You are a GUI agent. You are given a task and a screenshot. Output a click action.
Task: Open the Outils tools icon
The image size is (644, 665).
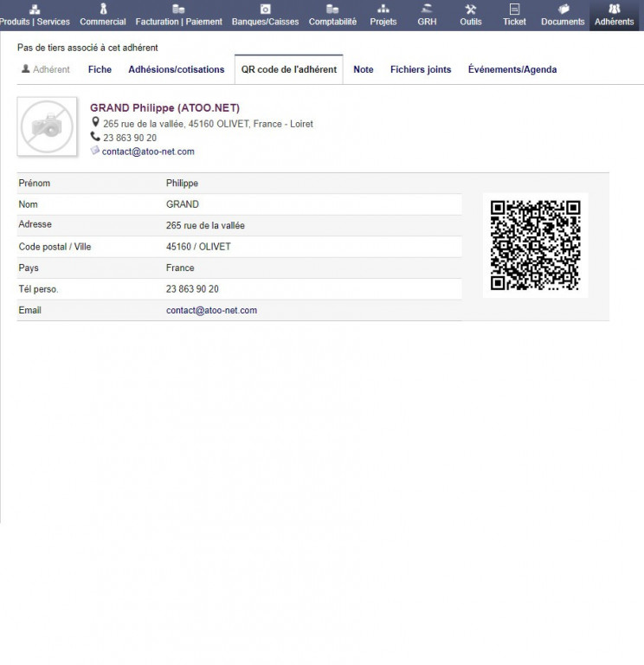[x=471, y=9]
